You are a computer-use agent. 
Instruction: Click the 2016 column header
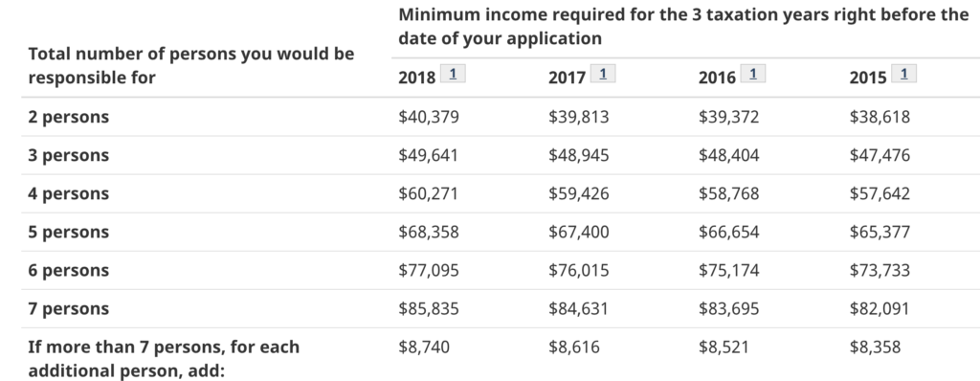[x=717, y=78]
